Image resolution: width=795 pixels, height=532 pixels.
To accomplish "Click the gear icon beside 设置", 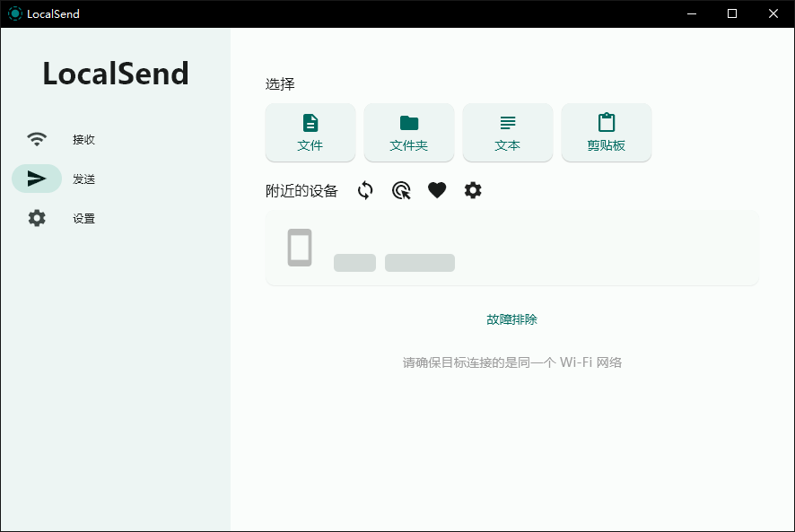I will [37, 218].
